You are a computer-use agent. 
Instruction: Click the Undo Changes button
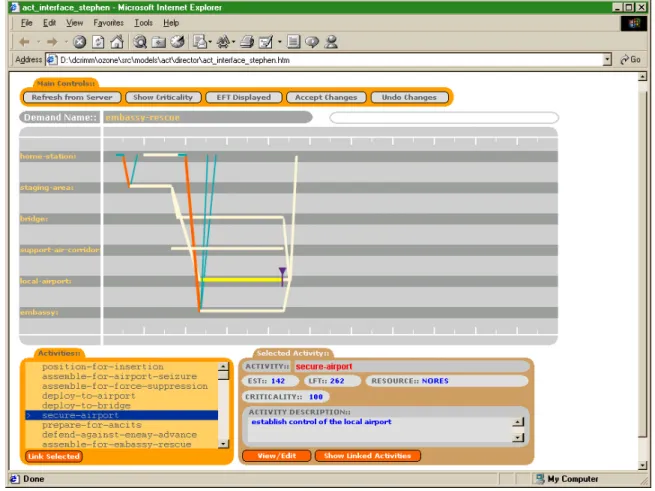click(409, 97)
